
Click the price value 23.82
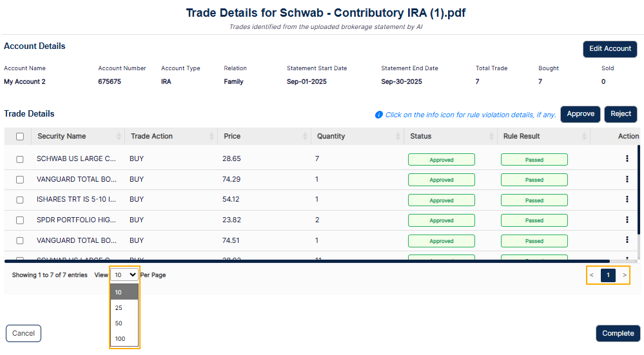tap(231, 220)
